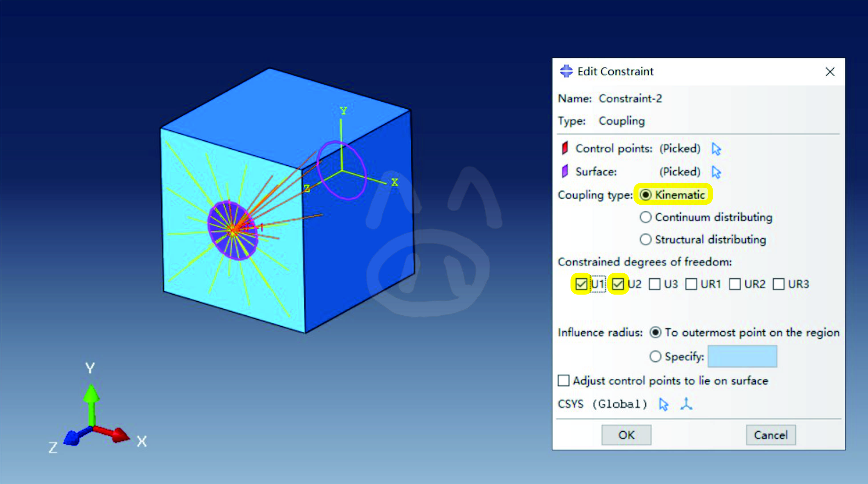Click the create datum CSYS triad icon
868x484 pixels.
coord(686,404)
